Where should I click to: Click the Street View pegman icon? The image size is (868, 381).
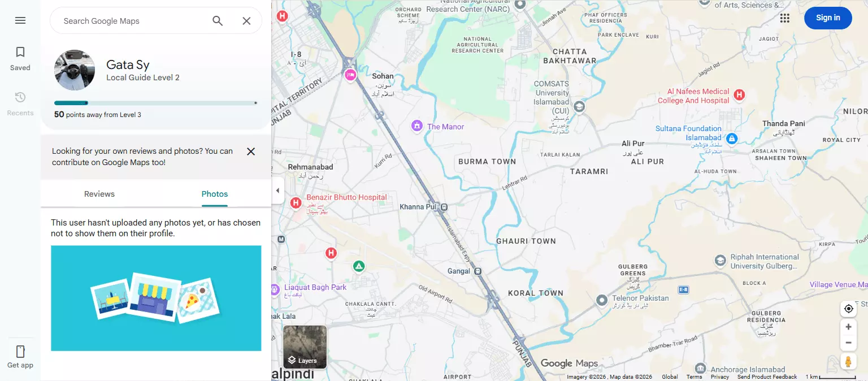click(848, 361)
